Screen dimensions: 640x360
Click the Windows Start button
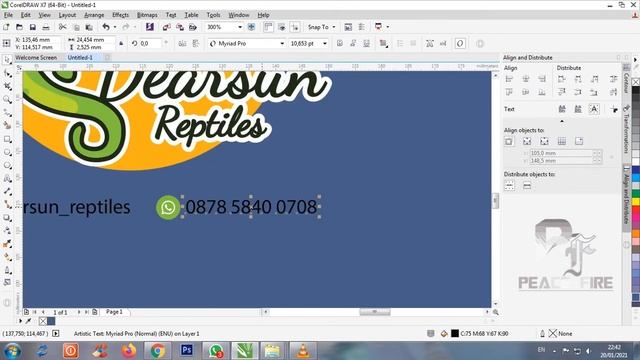tap(12, 351)
